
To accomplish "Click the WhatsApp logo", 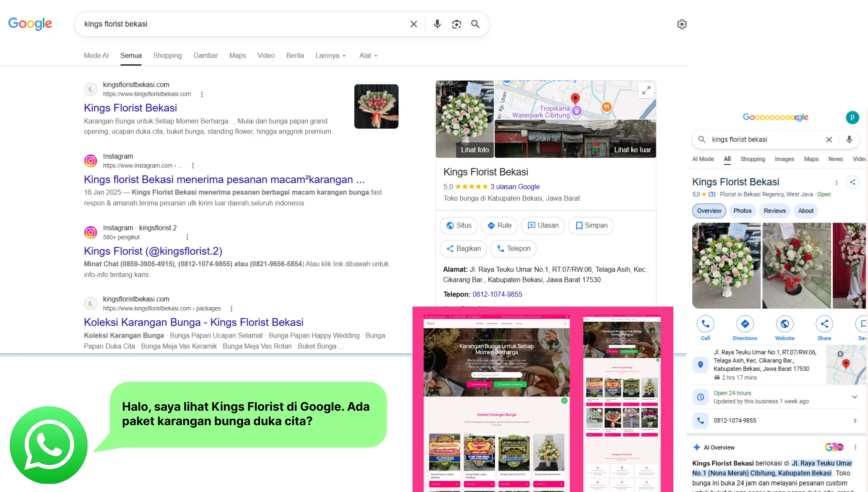I will 49,445.
